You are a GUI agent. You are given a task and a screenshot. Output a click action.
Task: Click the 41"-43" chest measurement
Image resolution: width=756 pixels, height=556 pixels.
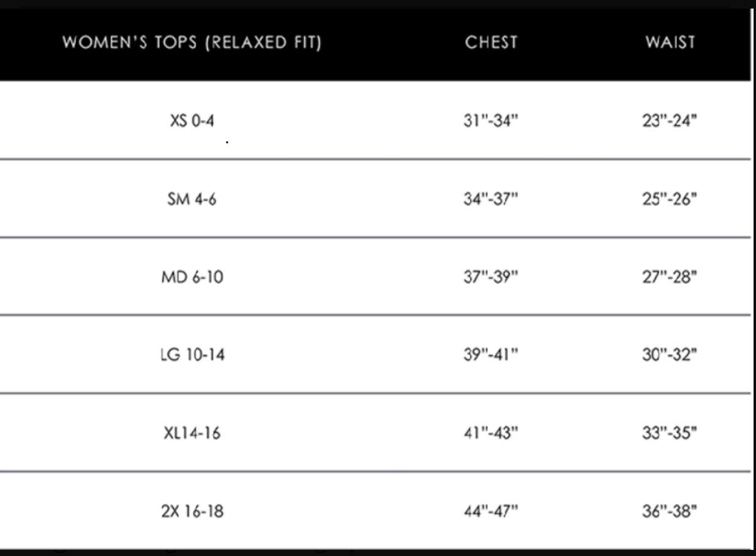(x=491, y=433)
